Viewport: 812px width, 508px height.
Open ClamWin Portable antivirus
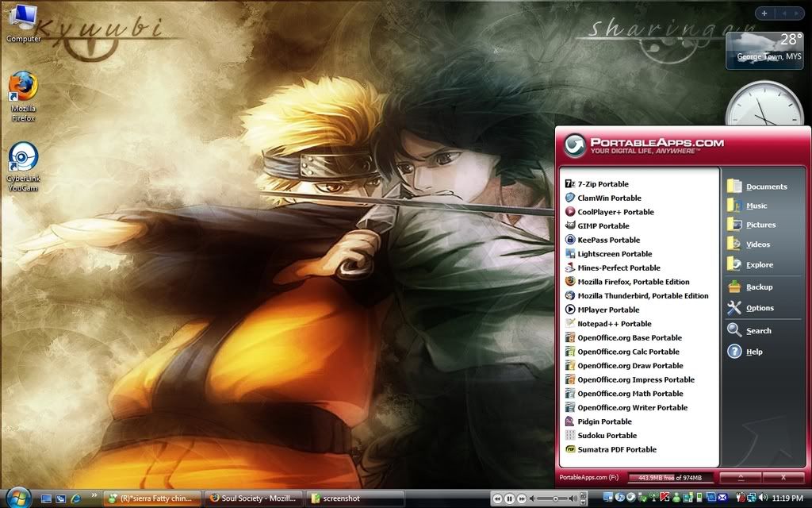click(x=603, y=198)
